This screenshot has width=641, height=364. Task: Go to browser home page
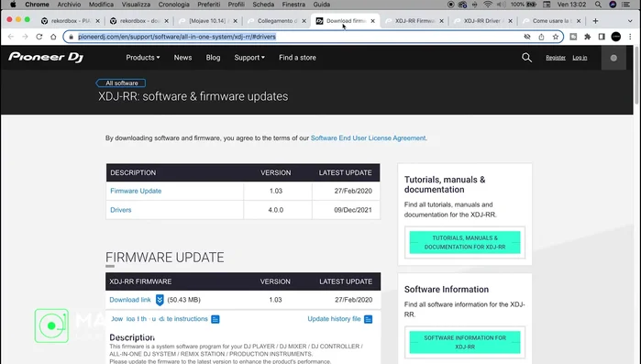coord(53,37)
